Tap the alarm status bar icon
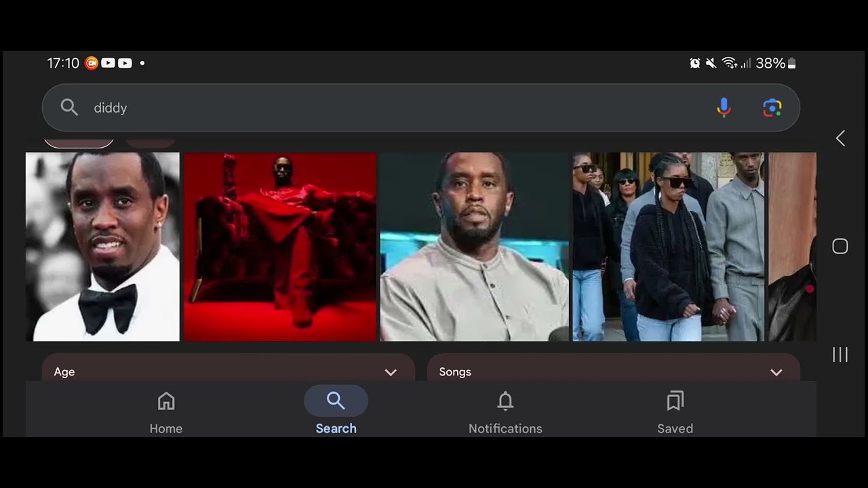Image resolution: width=868 pixels, height=488 pixels. point(695,63)
